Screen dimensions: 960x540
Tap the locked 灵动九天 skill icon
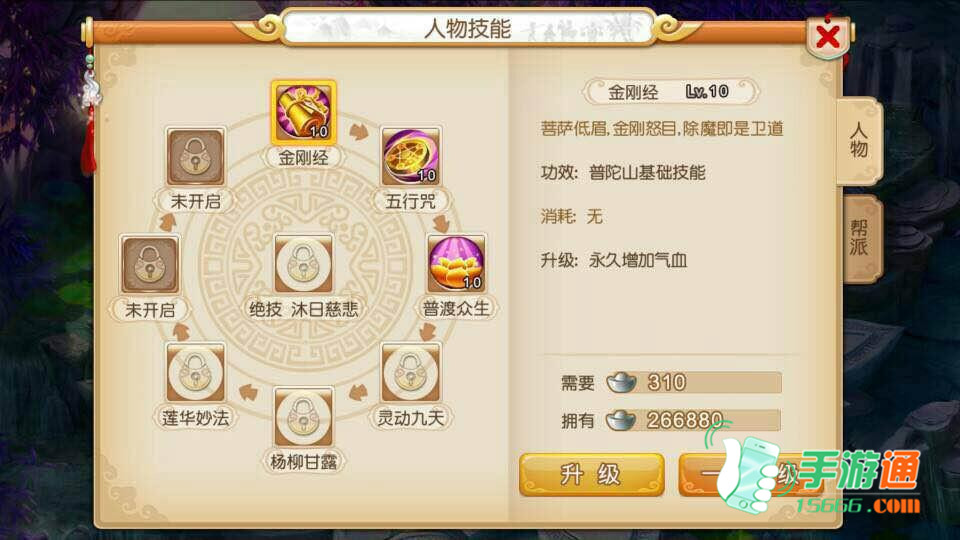coord(410,372)
